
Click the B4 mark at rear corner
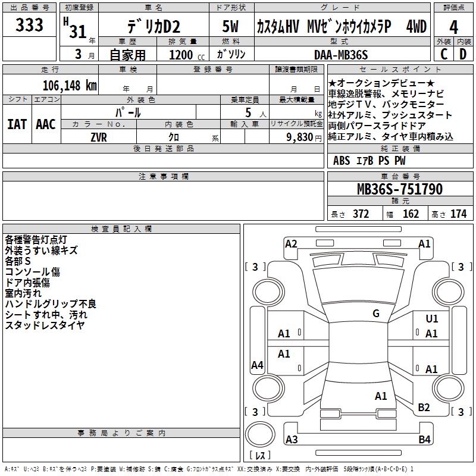(424, 440)
